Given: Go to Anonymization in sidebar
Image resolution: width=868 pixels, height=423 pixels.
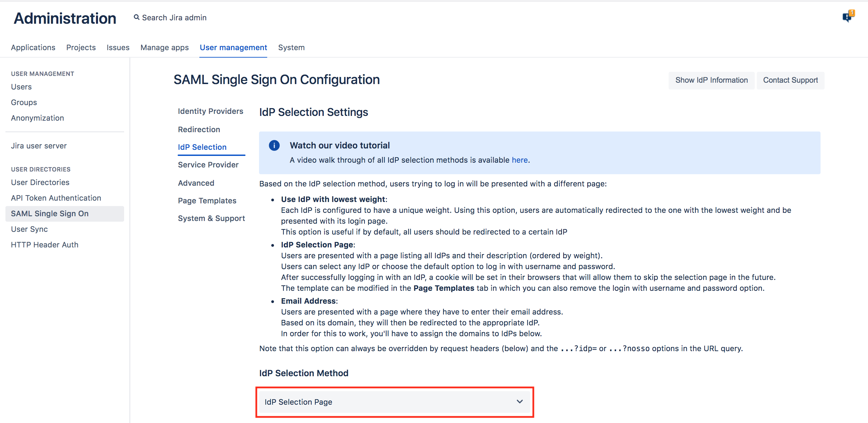Looking at the screenshot, I should [x=37, y=118].
